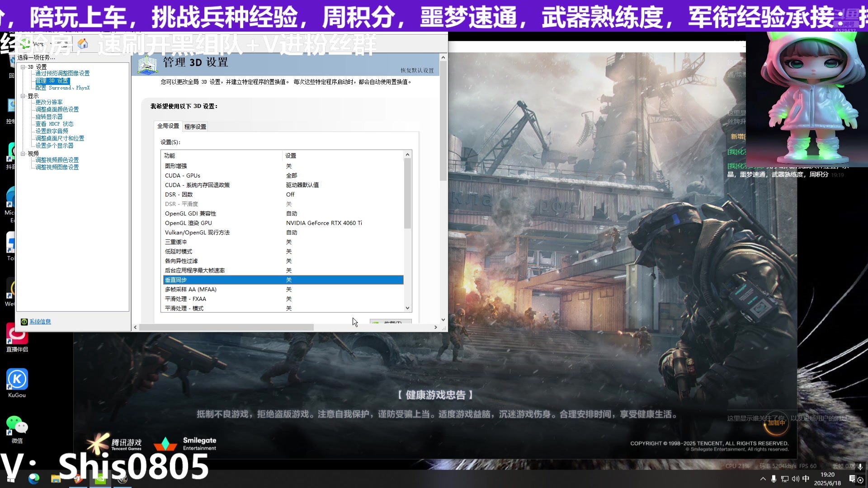Click the 系统信息 icon beside the link

[x=24, y=322]
